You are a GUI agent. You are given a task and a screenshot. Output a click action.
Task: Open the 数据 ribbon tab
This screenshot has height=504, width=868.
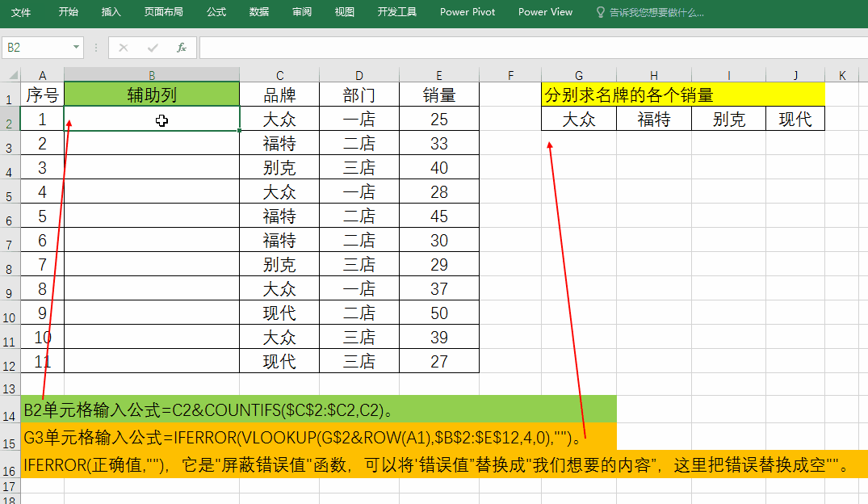coord(259,12)
